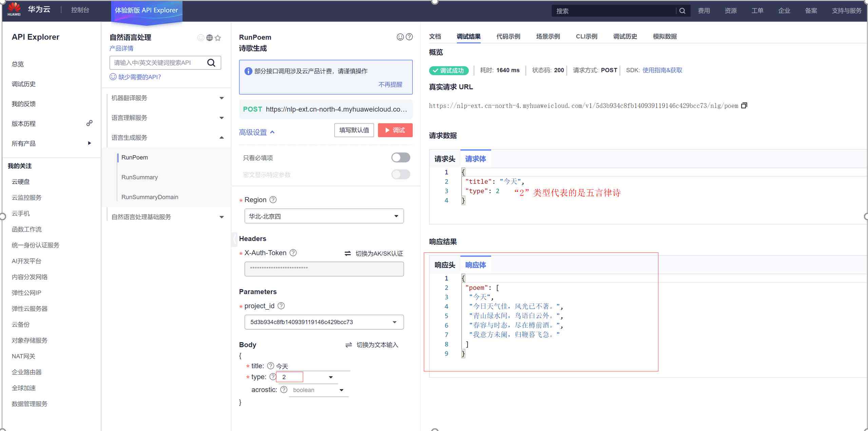Screen dimensions: 868x431
Task: Open 工单 menu in top bar
Action: tap(757, 11)
